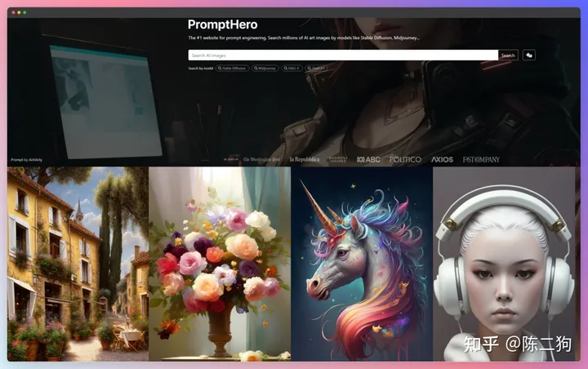Click the Fast Company logo
Screen dimensions: 588x369
coord(481,159)
